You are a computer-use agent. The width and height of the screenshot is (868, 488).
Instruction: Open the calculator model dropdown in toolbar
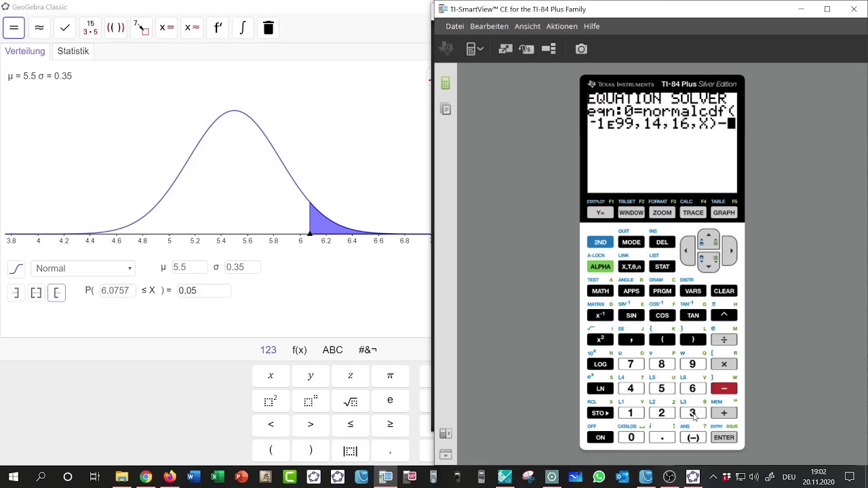475,49
